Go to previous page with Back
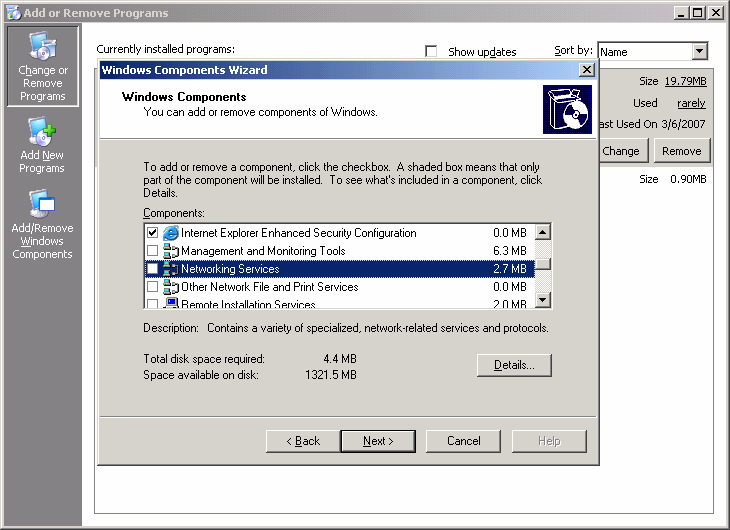Screen dimensions: 730x530 (303, 441)
